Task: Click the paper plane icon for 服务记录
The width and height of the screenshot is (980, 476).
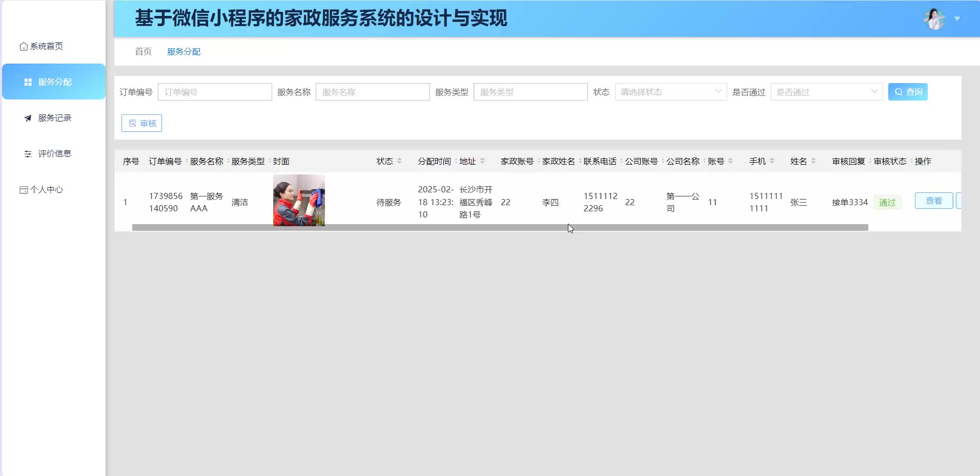Action: 28,118
